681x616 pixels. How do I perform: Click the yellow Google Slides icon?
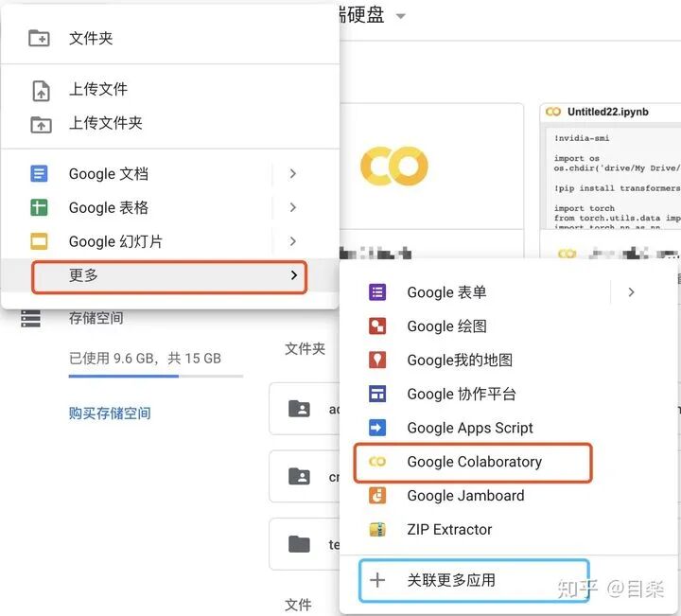coord(39,241)
